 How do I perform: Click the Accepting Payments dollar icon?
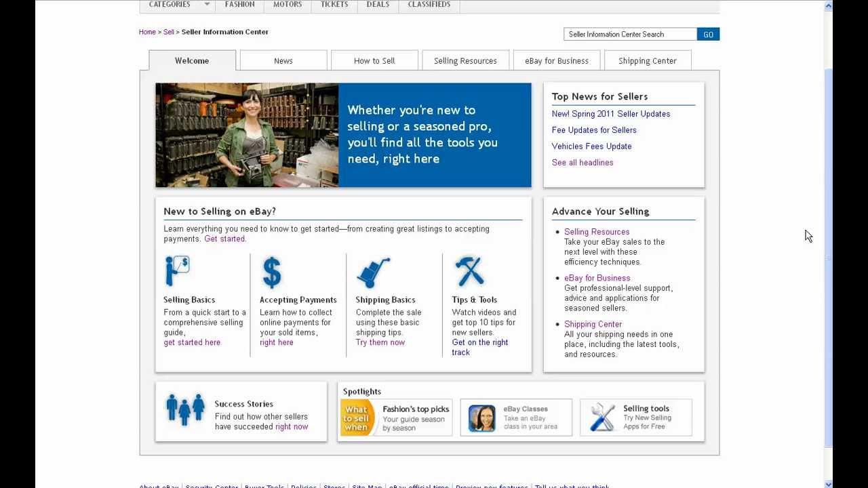click(272, 272)
